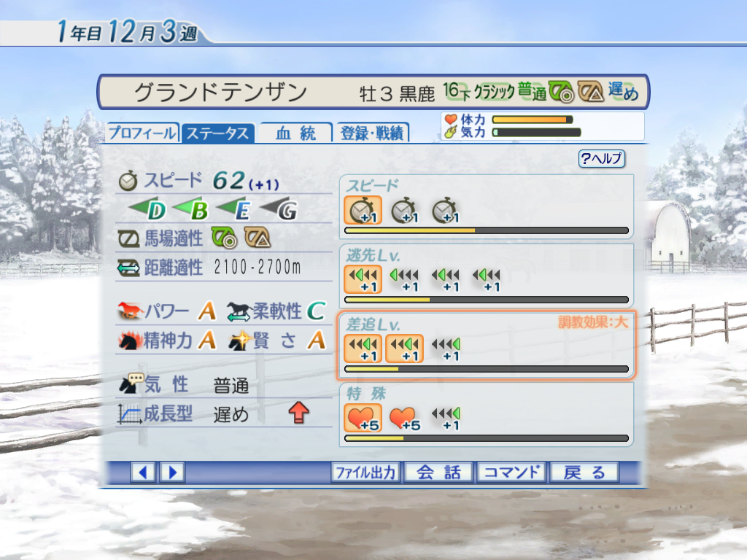Select the highlighted speed stopwatch +1 icon
747x560 pixels.
click(363, 210)
